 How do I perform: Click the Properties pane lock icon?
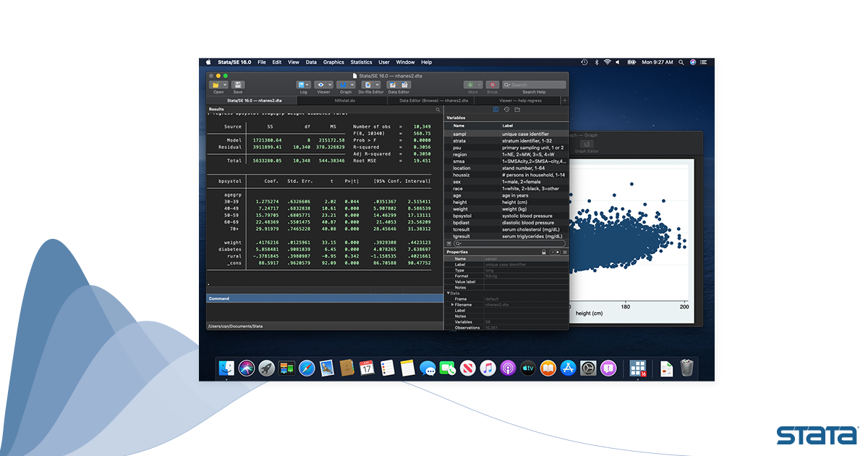pyautogui.click(x=543, y=252)
